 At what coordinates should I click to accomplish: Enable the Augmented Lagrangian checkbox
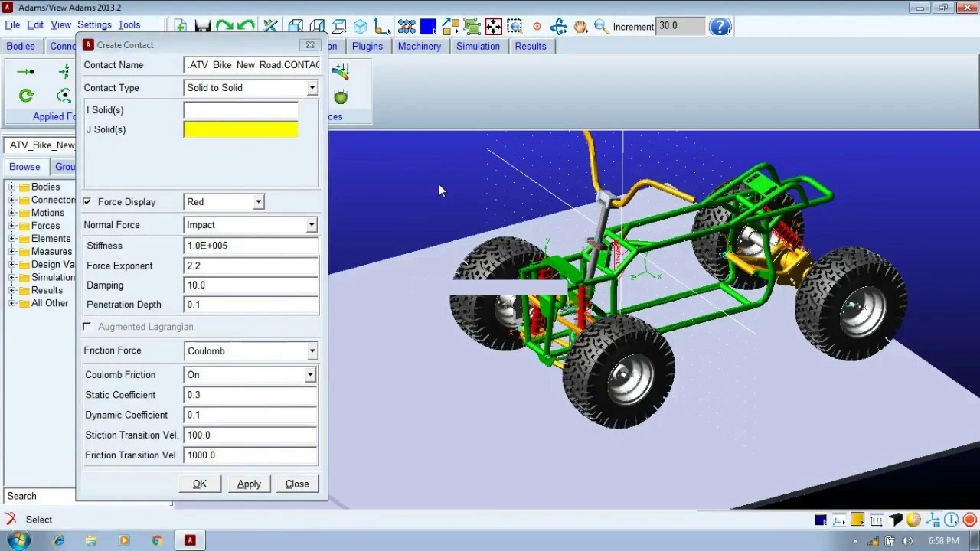(x=87, y=327)
